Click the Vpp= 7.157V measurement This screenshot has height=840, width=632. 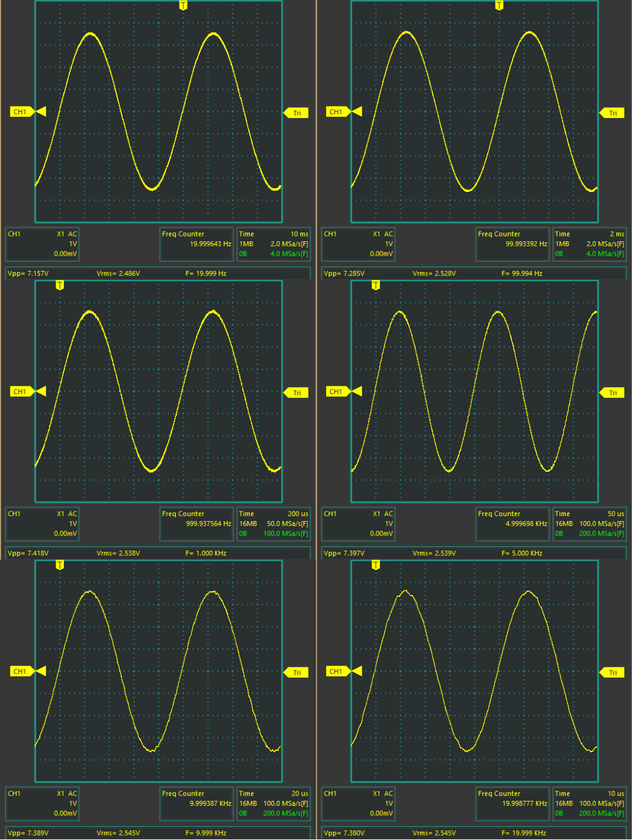point(28,273)
